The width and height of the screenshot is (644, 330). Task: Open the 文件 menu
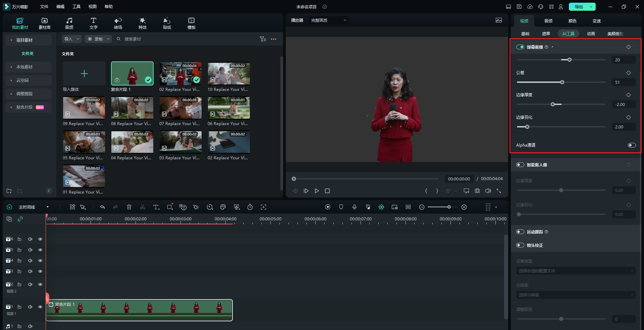[44, 7]
